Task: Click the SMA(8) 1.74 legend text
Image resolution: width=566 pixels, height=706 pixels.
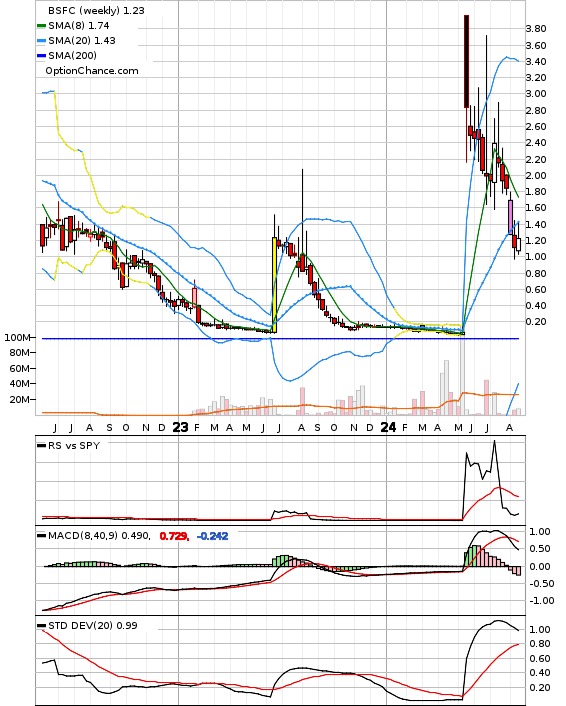Action: click(x=79, y=26)
